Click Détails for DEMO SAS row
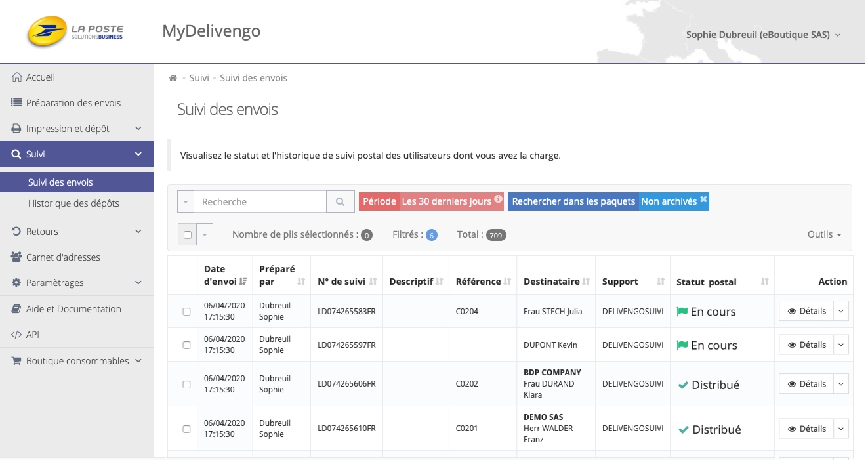Image resolution: width=868 pixels, height=460 pixels. [806, 429]
